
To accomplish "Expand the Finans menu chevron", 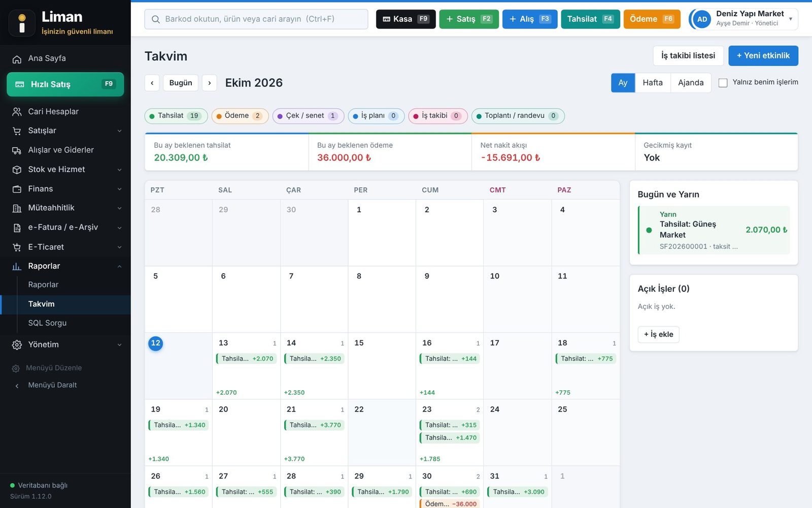I will coord(120,189).
